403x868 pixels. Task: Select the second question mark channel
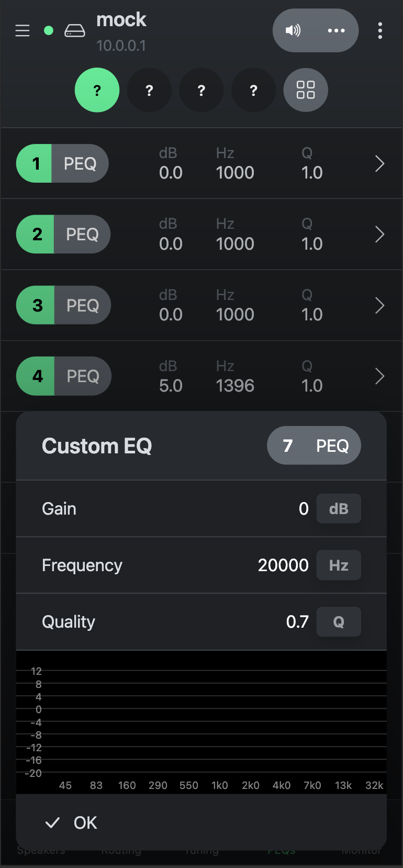pos(149,90)
